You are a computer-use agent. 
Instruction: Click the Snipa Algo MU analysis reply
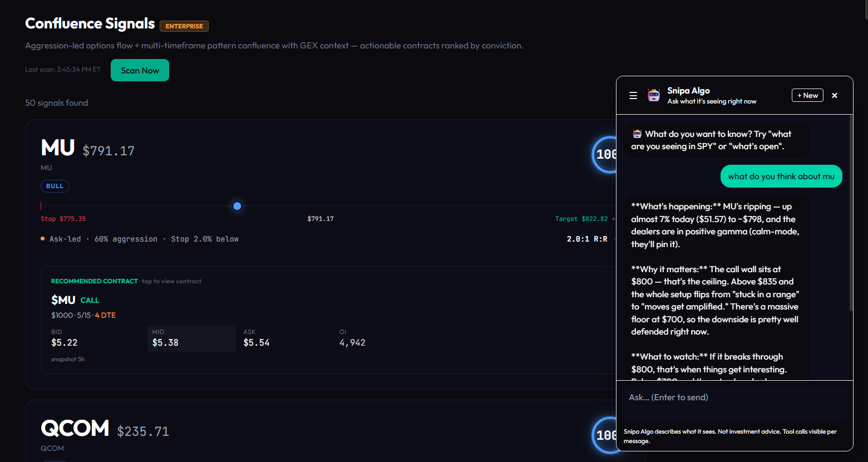click(x=716, y=288)
